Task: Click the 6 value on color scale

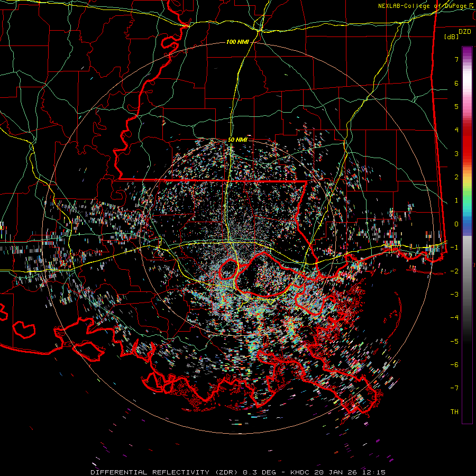Action: point(456,83)
